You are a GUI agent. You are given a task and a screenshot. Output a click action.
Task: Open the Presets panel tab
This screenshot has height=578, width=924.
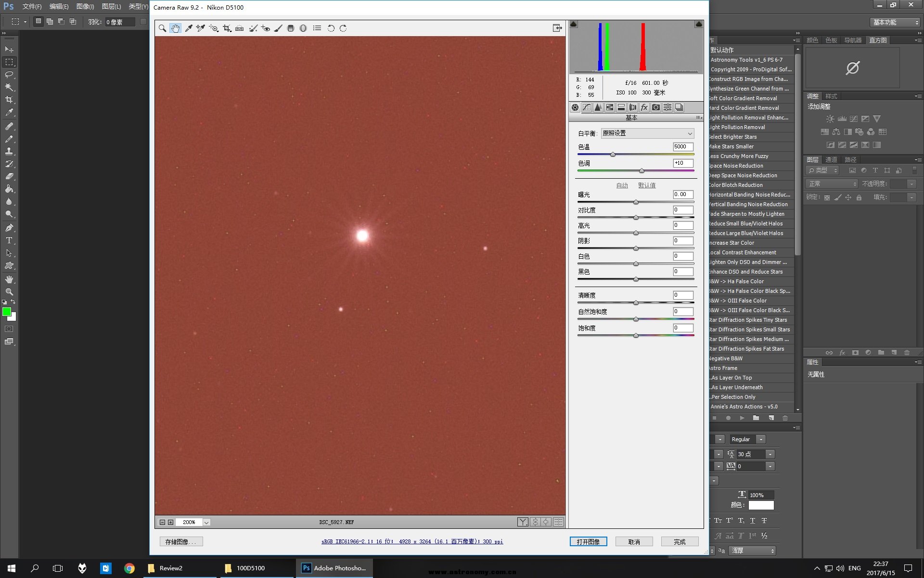coord(667,107)
